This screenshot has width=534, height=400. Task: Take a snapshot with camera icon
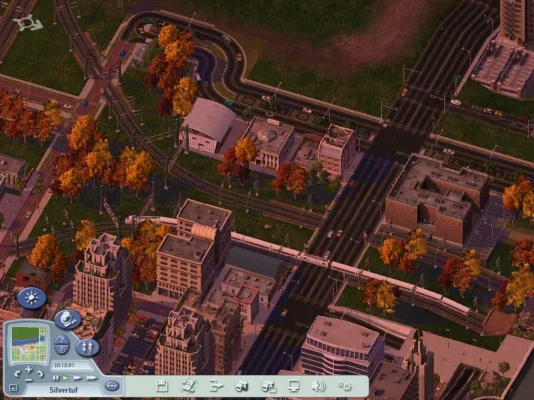pyautogui.click(x=242, y=386)
